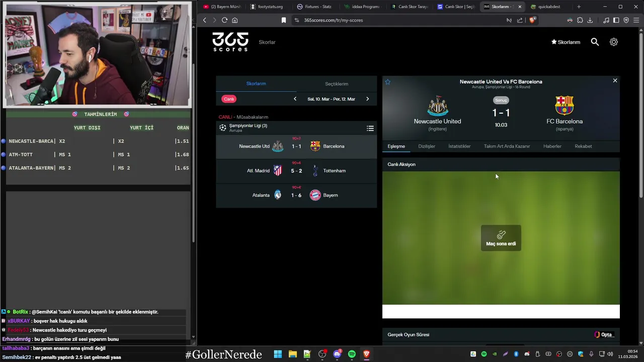Switch to the footystats.org browser tab

270,7
